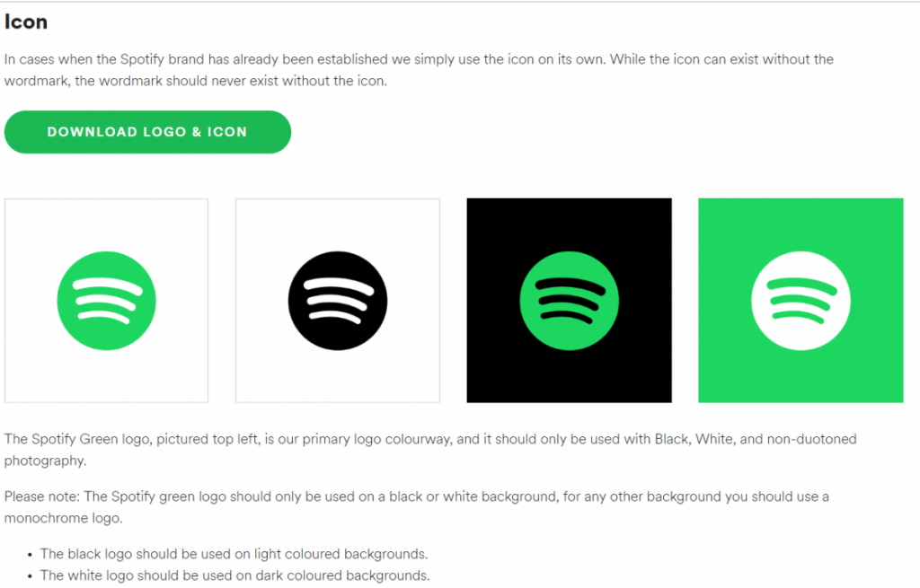Viewport: 920px width, 588px height.
Task: Click the Please note monochrome guidance text
Action: pyautogui.click(x=416, y=505)
